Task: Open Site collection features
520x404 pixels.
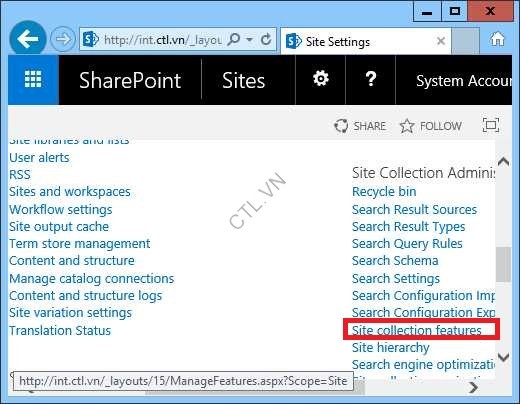Action: 417,330
